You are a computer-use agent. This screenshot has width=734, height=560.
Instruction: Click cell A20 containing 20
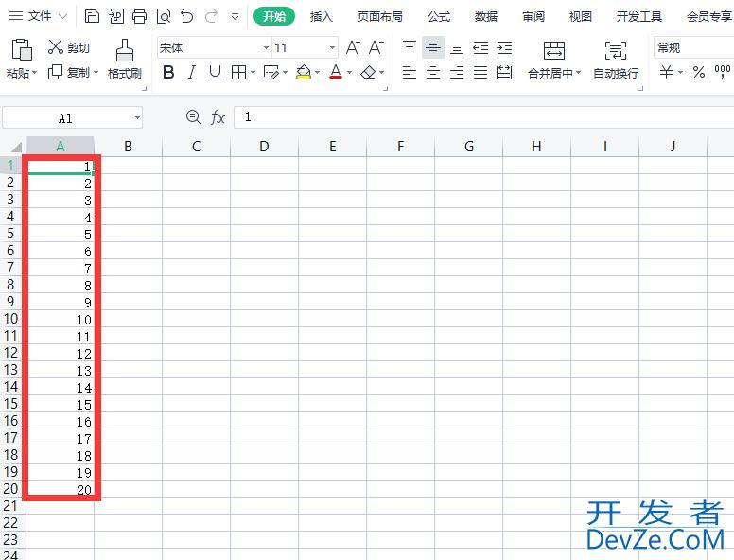point(61,489)
